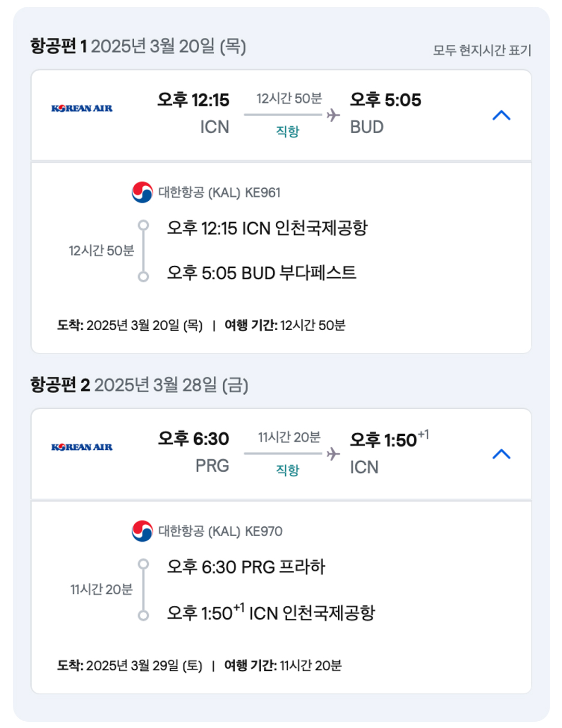Collapse the flight 1 details chevron

pyautogui.click(x=501, y=115)
